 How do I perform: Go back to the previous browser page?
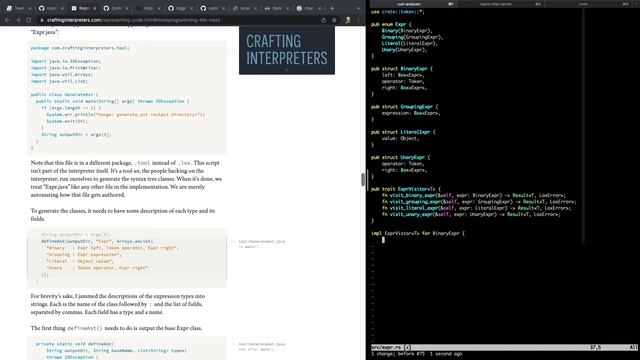[7, 20]
